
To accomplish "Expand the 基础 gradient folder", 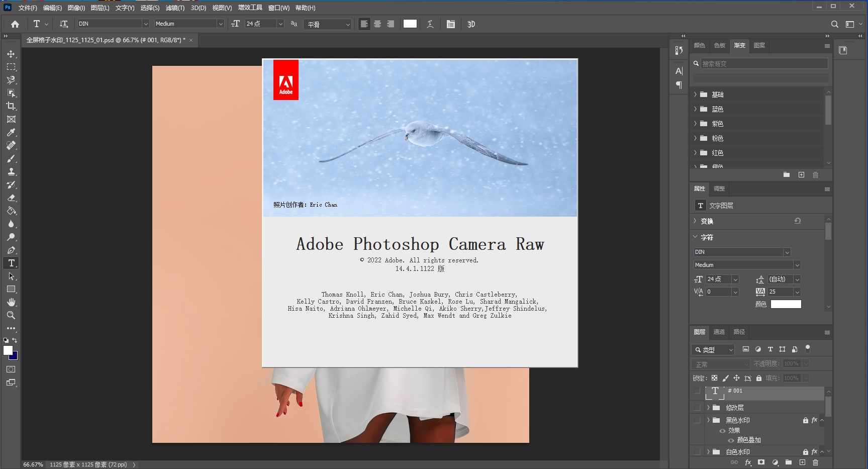I will 696,95.
